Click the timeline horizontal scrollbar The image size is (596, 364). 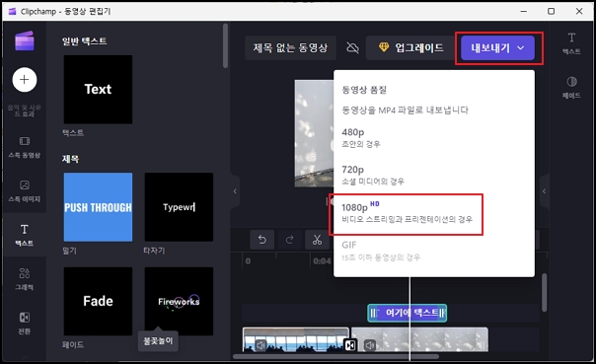click(336, 356)
